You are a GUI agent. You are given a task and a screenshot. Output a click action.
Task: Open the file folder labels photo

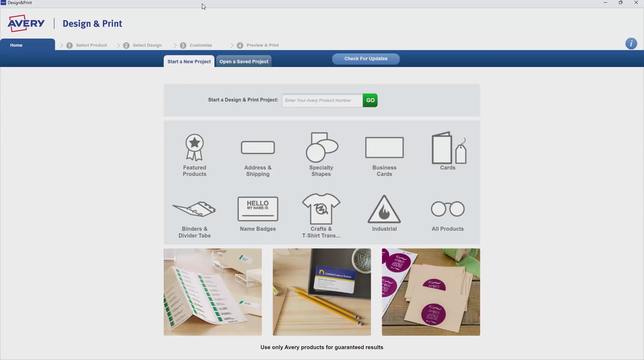tap(213, 292)
